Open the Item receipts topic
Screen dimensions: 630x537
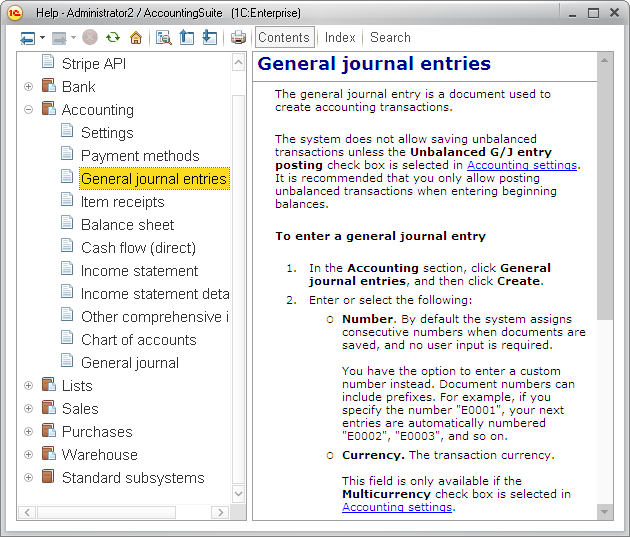pyautogui.click(x=123, y=202)
